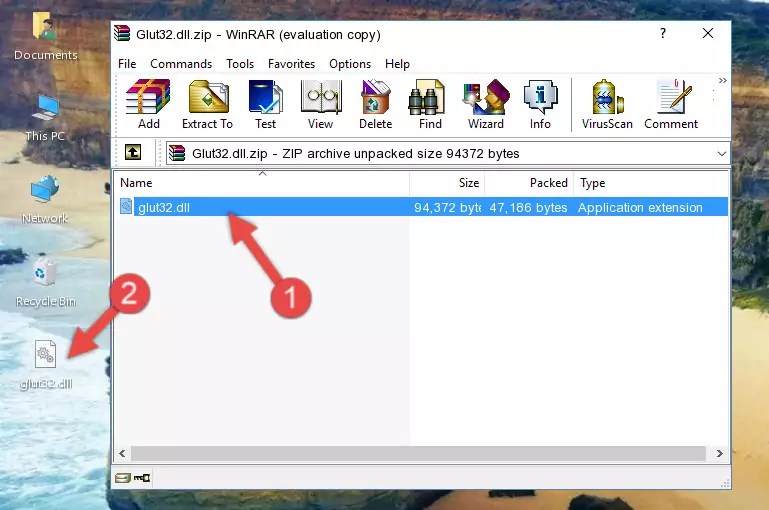Click the archive path combo box
769x510 pixels.
(x=447, y=153)
